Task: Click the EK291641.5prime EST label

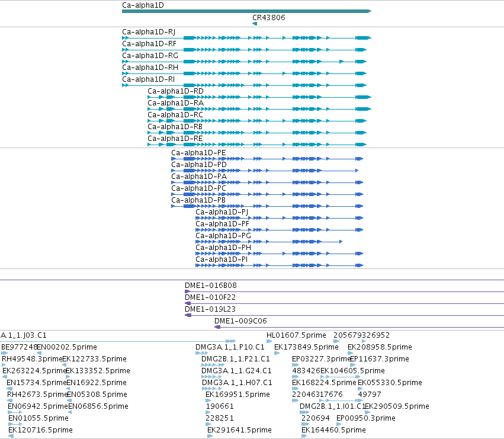Action: (x=239, y=430)
